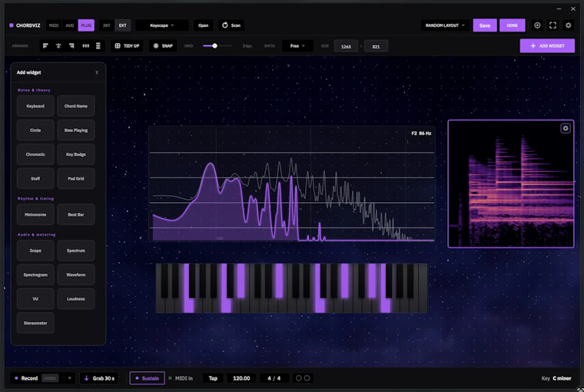The image size is (584, 392).
Task: Add the Pad Grid widget
Action: (x=76, y=178)
